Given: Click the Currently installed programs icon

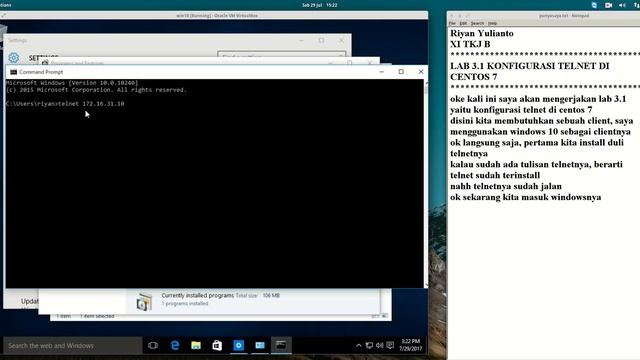Looking at the screenshot, I should pyautogui.click(x=144, y=301).
